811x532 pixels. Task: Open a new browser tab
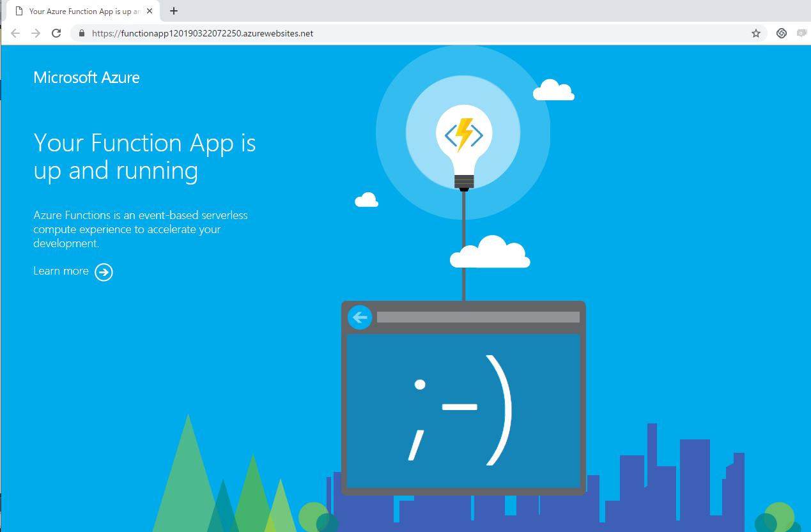(x=173, y=10)
